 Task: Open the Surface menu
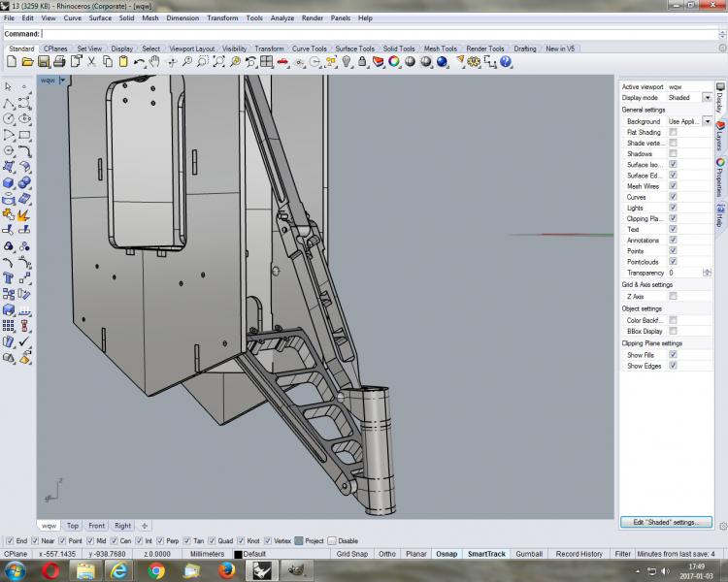(100, 17)
